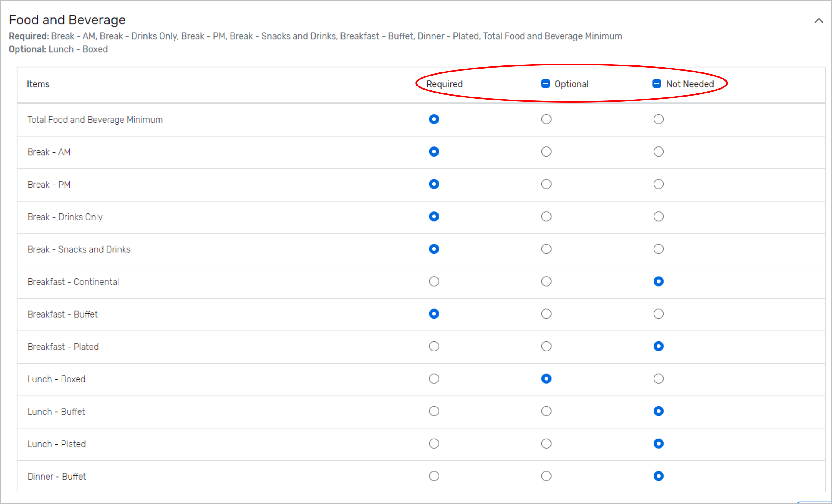This screenshot has width=832, height=504.
Task: Click the Required column header label
Action: (444, 84)
